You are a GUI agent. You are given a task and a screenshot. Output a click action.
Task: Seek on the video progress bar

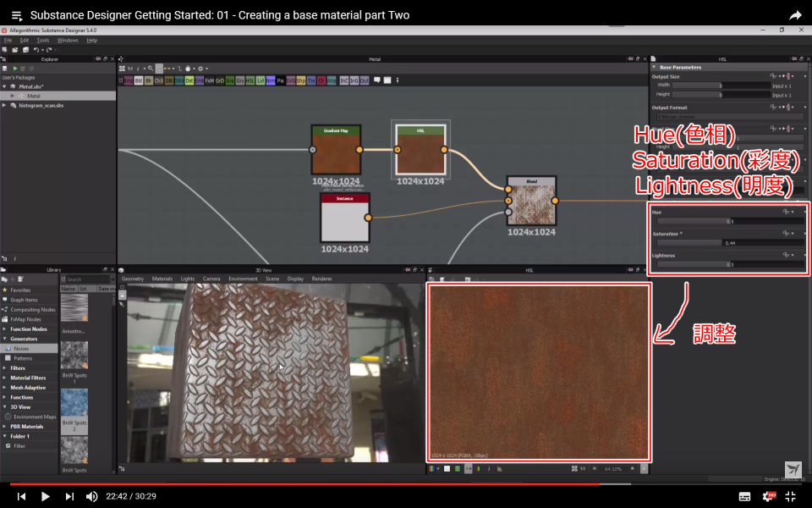click(406, 483)
